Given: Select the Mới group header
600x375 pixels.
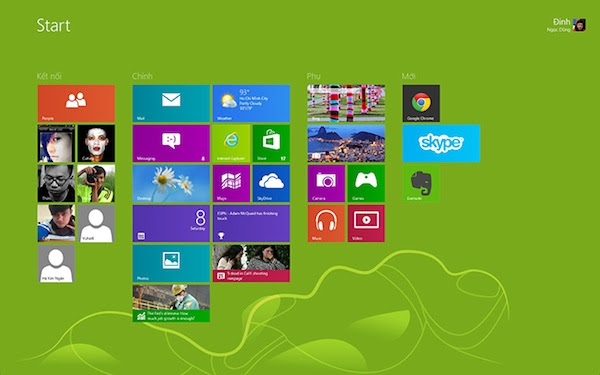Looking at the screenshot, I should coord(409,76).
